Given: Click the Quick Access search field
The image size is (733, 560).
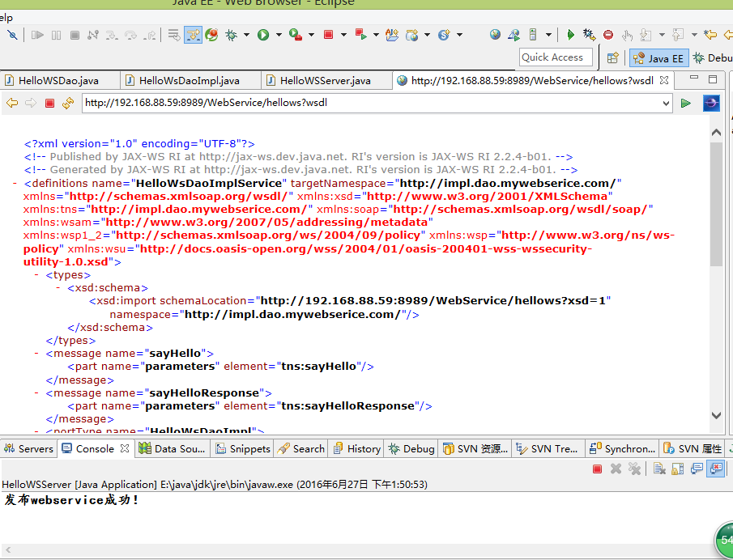Looking at the screenshot, I should coord(556,57).
